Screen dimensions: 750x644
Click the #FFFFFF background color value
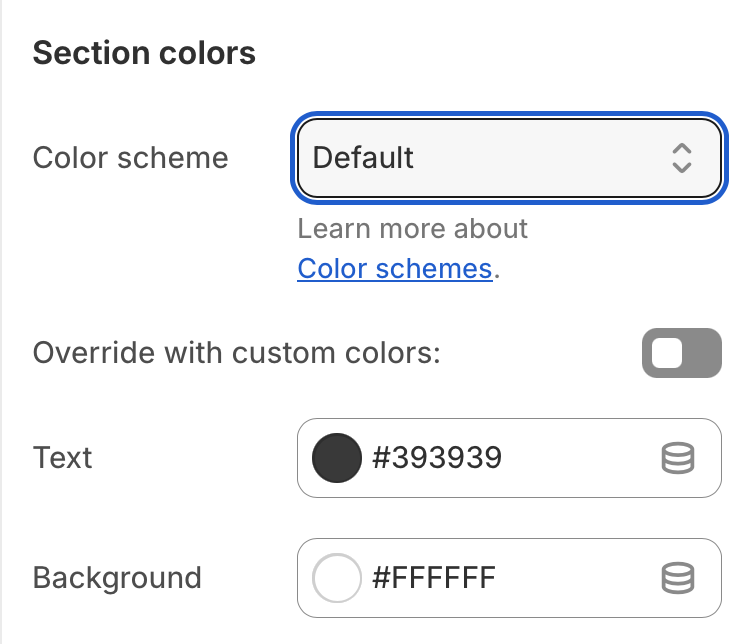tap(434, 577)
